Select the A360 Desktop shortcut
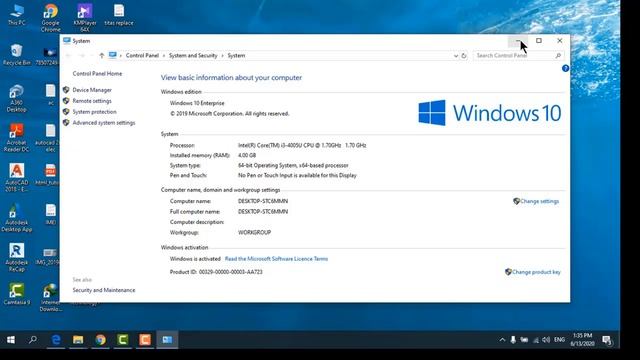640x360 pixels. point(16,98)
